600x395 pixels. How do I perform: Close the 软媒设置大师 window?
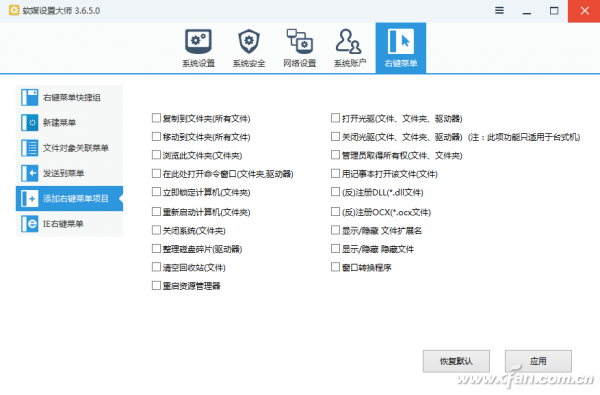tap(584, 11)
